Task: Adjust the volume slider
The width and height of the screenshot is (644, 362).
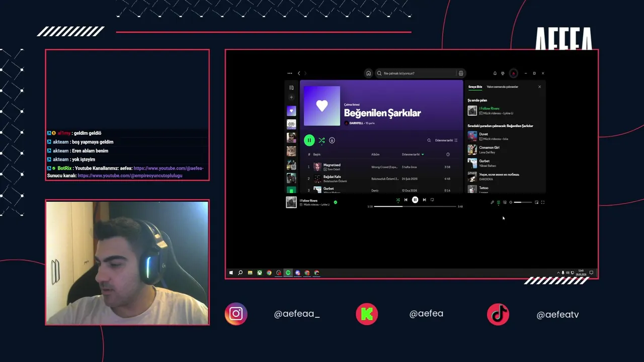Action: pyautogui.click(x=523, y=202)
